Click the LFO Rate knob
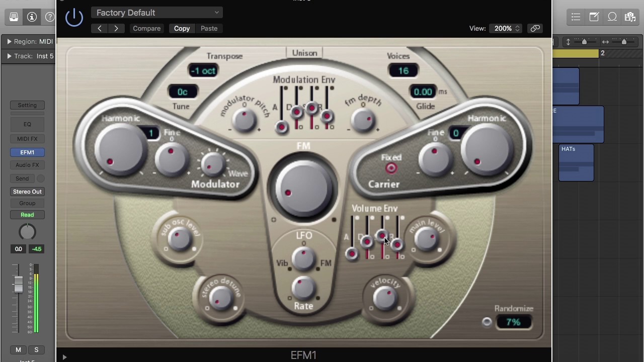This screenshot has height=362, width=644. tap(303, 289)
